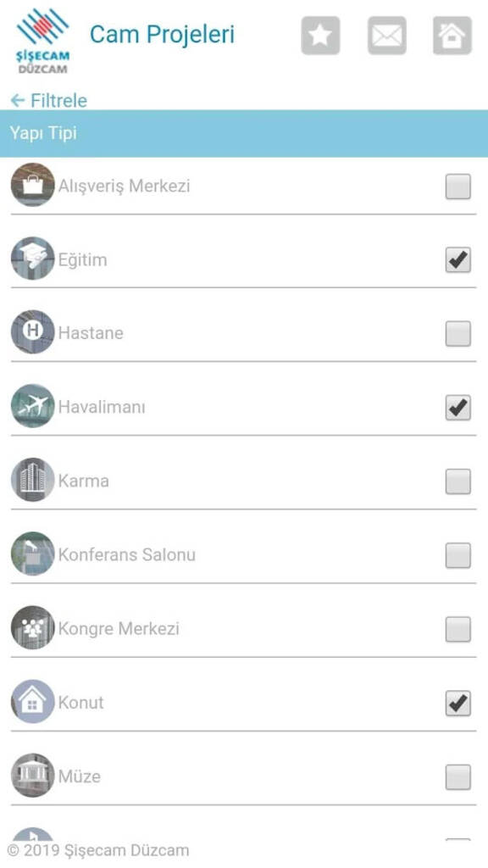Select the shopping bag Alışveriş Merkezi icon
The width and height of the screenshot is (488, 868).
[x=33, y=185]
